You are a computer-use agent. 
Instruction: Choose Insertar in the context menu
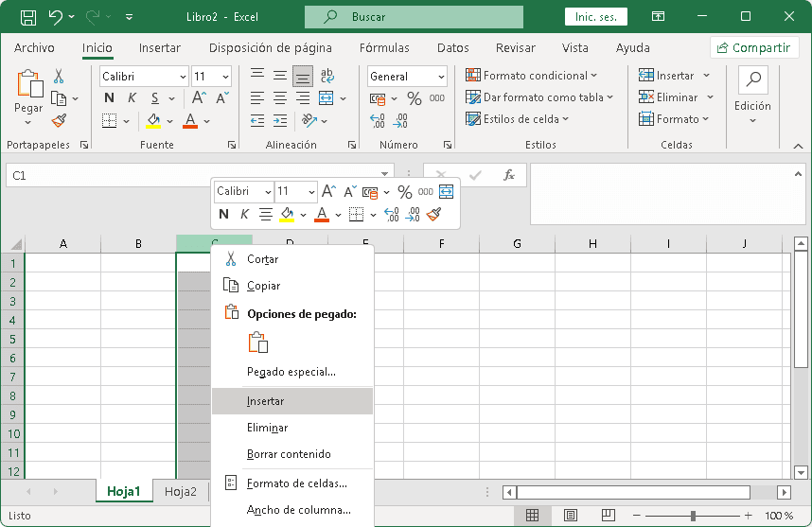(x=292, y=401)
